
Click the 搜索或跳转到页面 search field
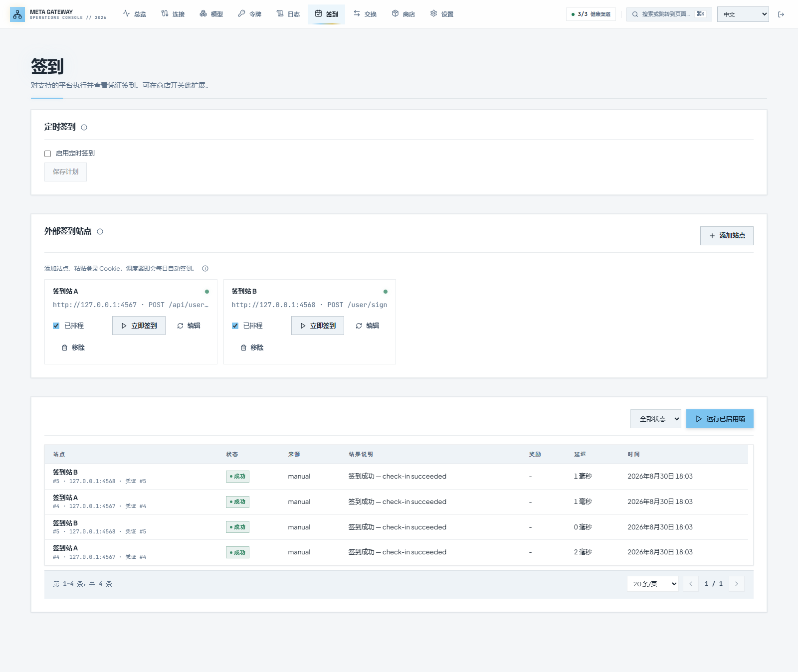click(x=669, y=14)
